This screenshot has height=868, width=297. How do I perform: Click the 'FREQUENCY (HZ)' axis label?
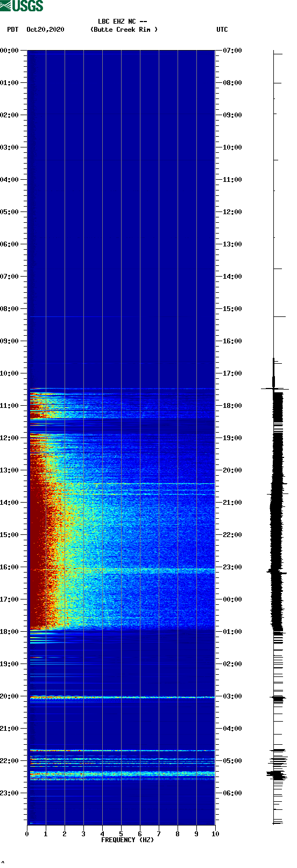128,840
